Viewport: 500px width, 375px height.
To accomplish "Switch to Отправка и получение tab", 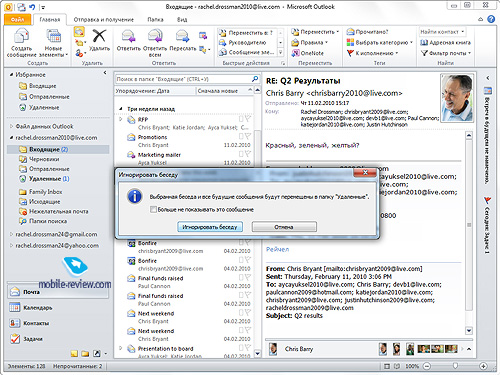I will (x=104, y=20).
